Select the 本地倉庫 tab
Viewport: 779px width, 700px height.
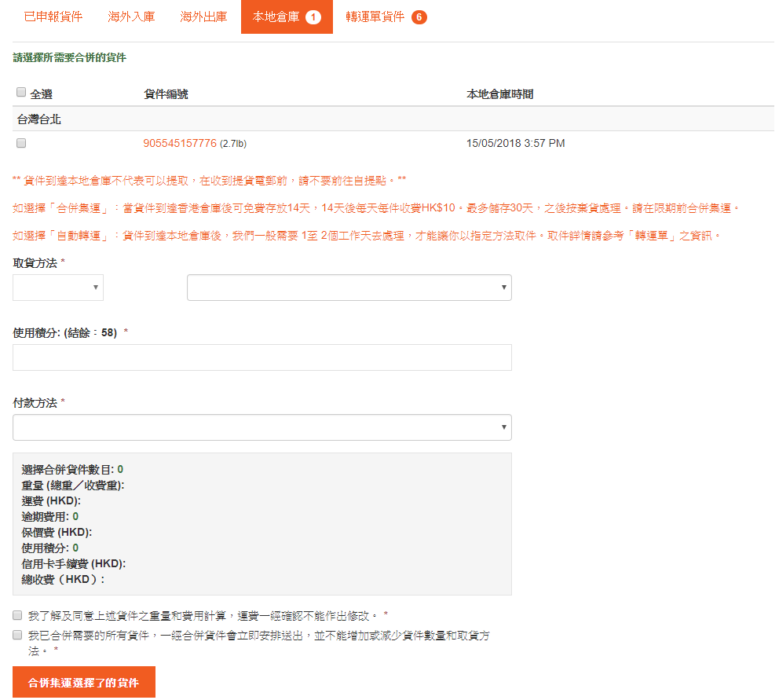click(x=276, y=16)
